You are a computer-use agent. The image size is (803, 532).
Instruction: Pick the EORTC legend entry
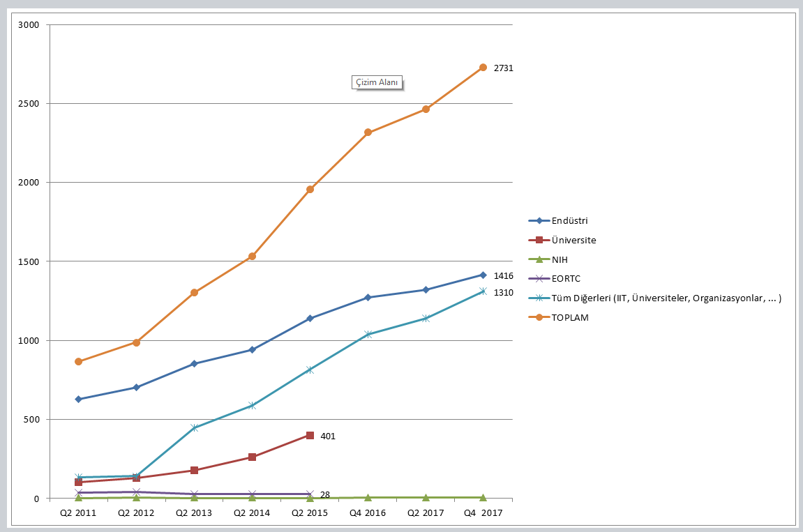pyautogui.click(x=566, y=279)
